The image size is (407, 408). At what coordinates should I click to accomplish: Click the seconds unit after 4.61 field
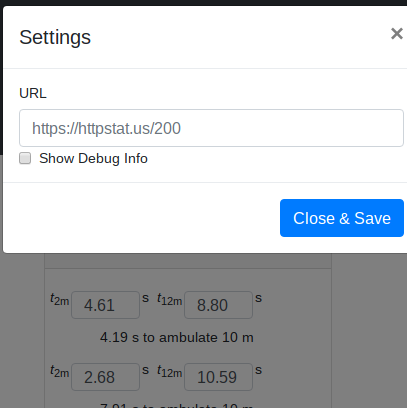[x=145, y=298]
